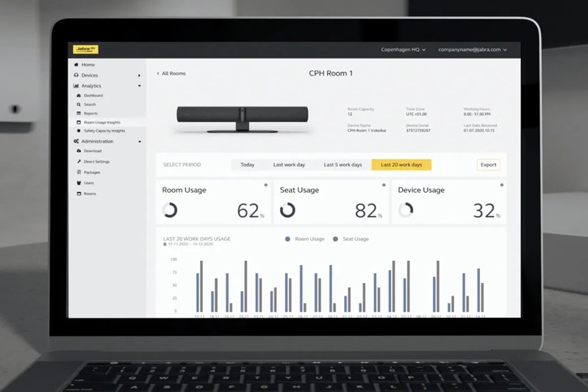Toggle Seat Usage series in chart legend
The height and width of the screenshot is (392, 588).
(x=351, y=239)
